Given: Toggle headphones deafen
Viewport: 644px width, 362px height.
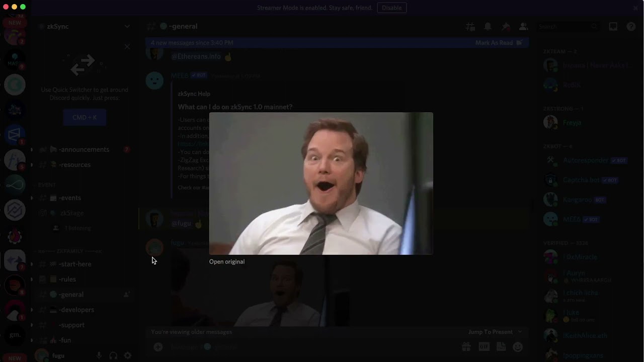Looking at the screenshot, I should click(113, 355).
